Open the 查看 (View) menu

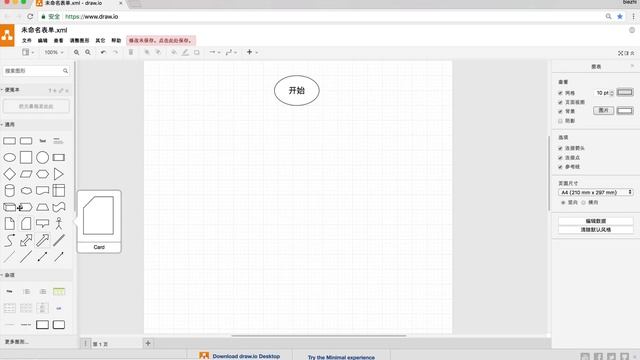(x=58, y=40)
